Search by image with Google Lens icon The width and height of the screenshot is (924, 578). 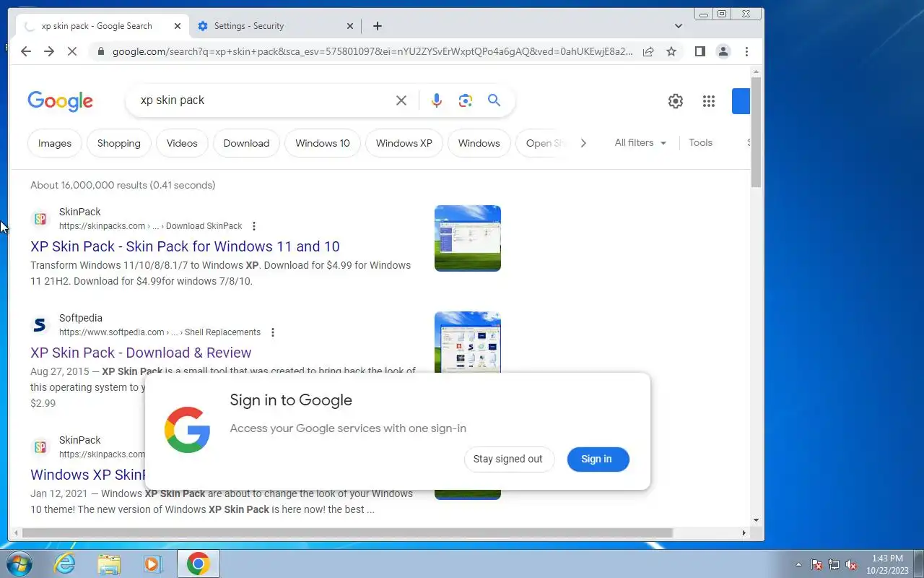click(466, 100)
